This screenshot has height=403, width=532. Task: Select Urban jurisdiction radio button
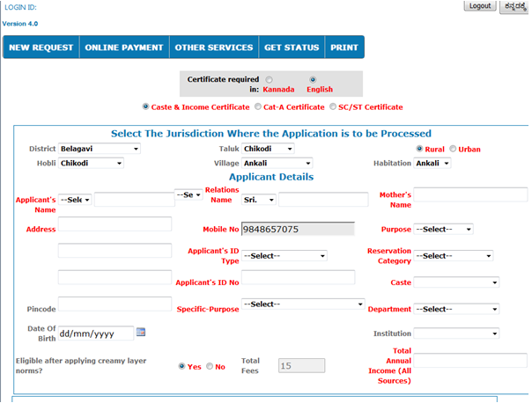pos(453,149)
